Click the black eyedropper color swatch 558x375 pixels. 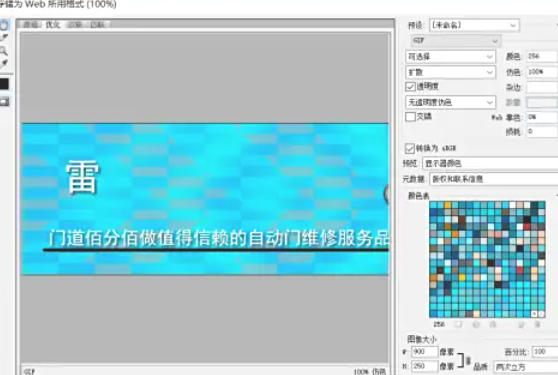point(4,84)
